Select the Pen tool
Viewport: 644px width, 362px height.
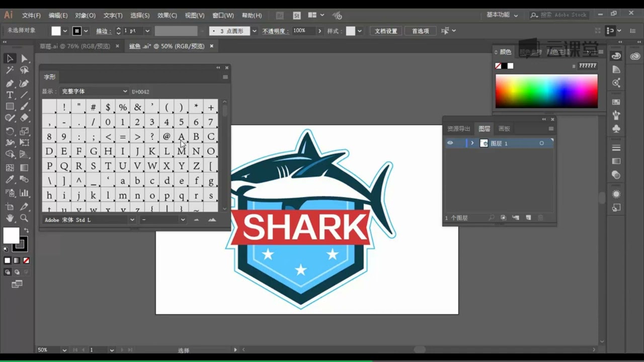[10, 83]
